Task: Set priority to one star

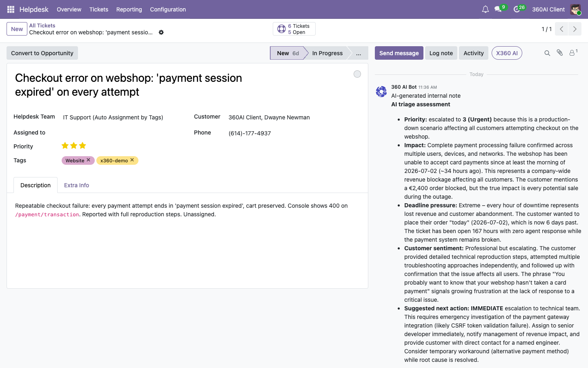Action: [65, 146]
